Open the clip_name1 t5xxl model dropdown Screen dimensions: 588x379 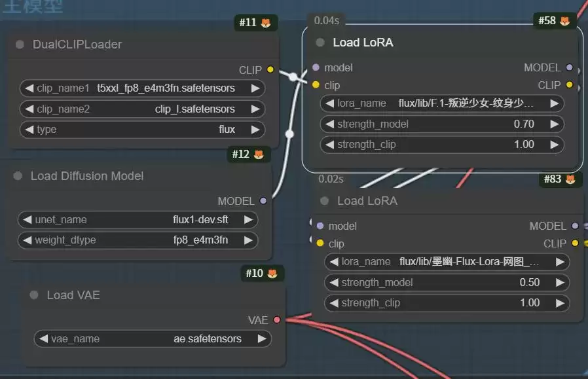coord(142,88)
